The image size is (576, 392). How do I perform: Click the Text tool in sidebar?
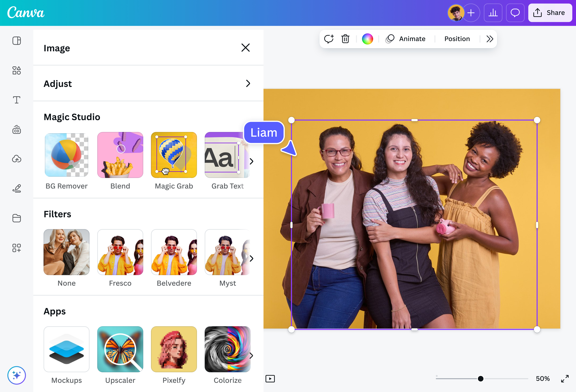[17, 100]
